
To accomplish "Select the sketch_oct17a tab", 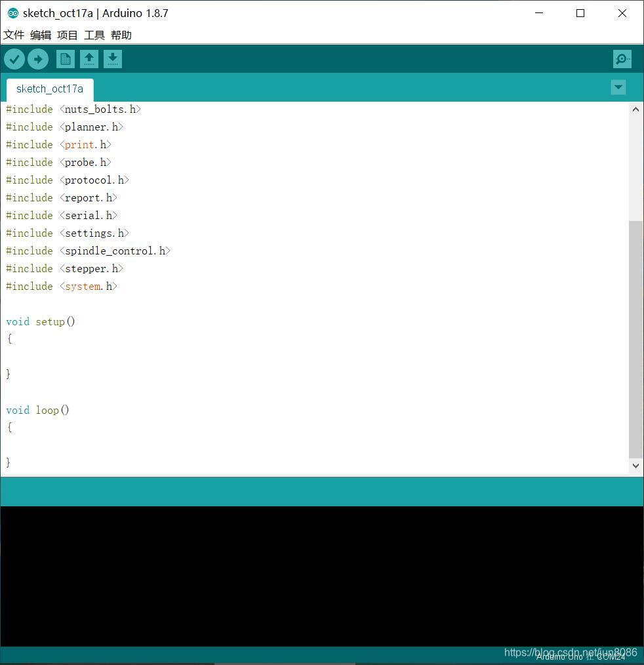I will click(x=50, y=89).
